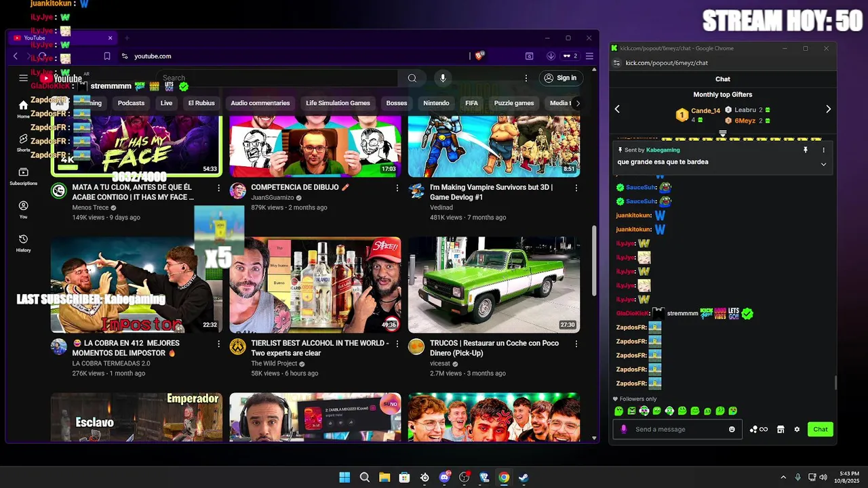Select the El Rubius category chip
This screenshot has width=868, height=488.
[x=201, y=103]
